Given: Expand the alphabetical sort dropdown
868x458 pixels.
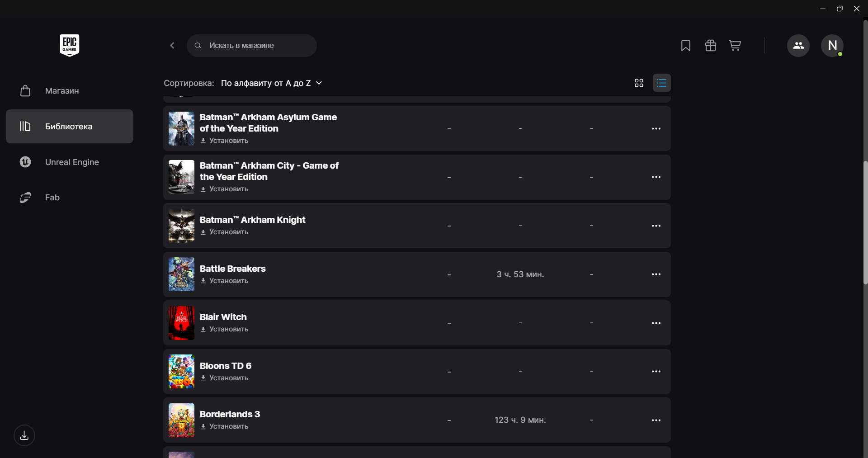Looking at the screenshot, I should 271,83.
